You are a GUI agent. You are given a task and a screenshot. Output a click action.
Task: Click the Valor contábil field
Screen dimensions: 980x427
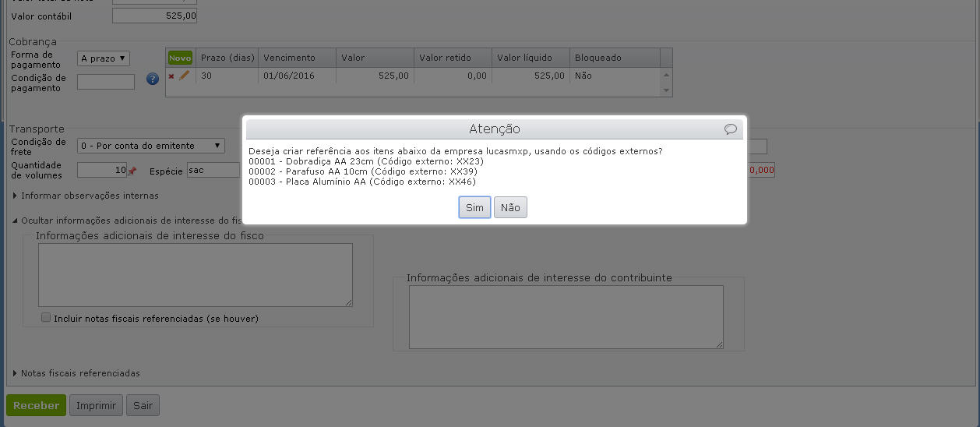click(154, 16)
